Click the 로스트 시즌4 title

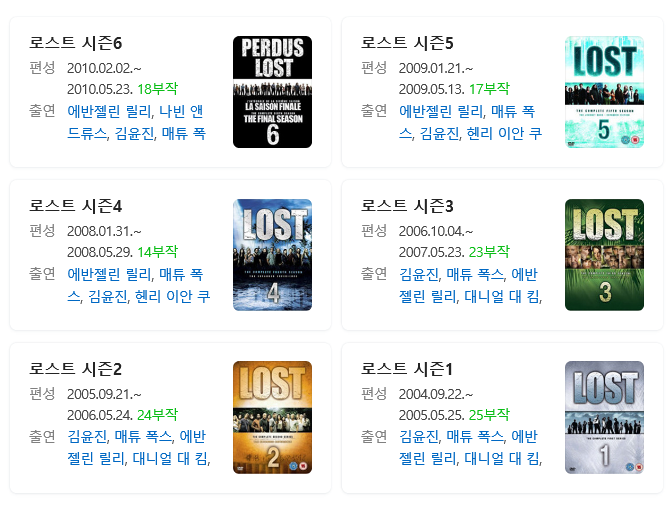pos(76,206)
